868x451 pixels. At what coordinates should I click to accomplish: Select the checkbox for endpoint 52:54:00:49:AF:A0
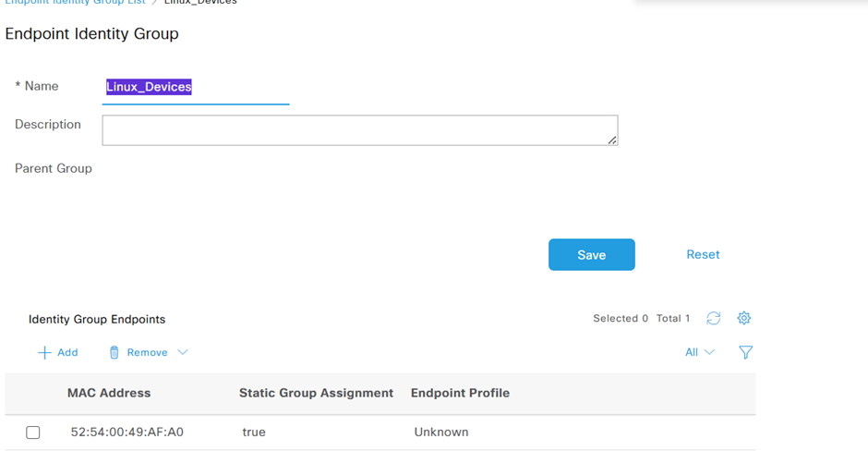tap(33, 433)
